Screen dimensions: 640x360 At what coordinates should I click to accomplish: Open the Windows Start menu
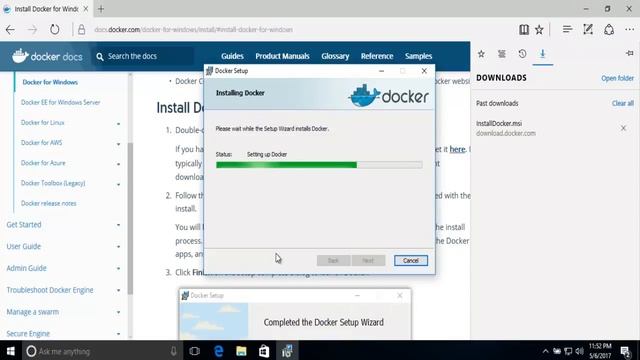point(11,351)
